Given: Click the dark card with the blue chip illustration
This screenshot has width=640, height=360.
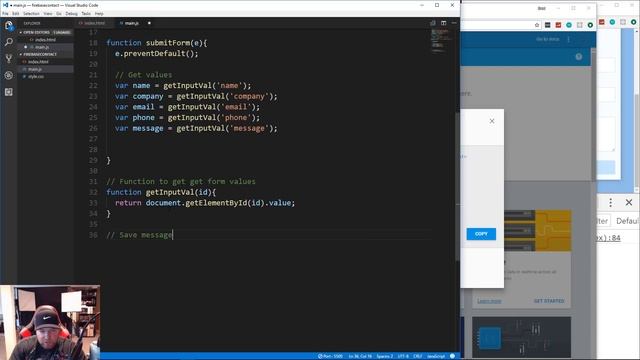Looking at the screenshot, I should (521, 338).
